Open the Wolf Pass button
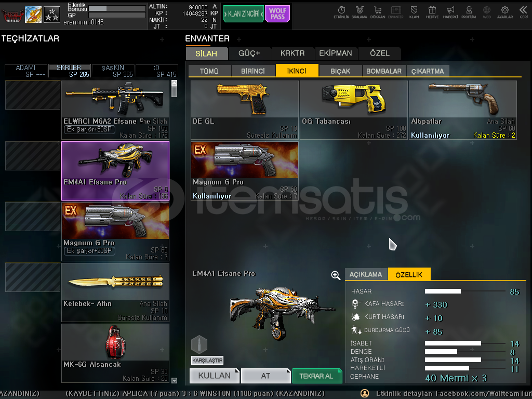 [277, 14]
